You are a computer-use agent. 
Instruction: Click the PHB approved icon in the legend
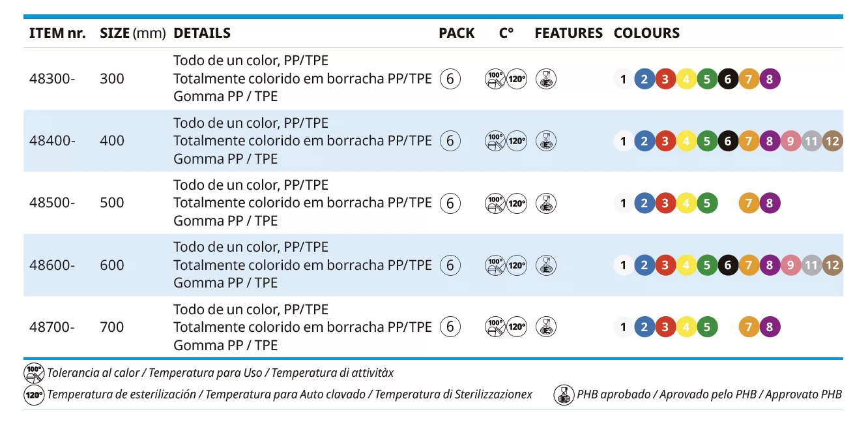coord(564,394)
